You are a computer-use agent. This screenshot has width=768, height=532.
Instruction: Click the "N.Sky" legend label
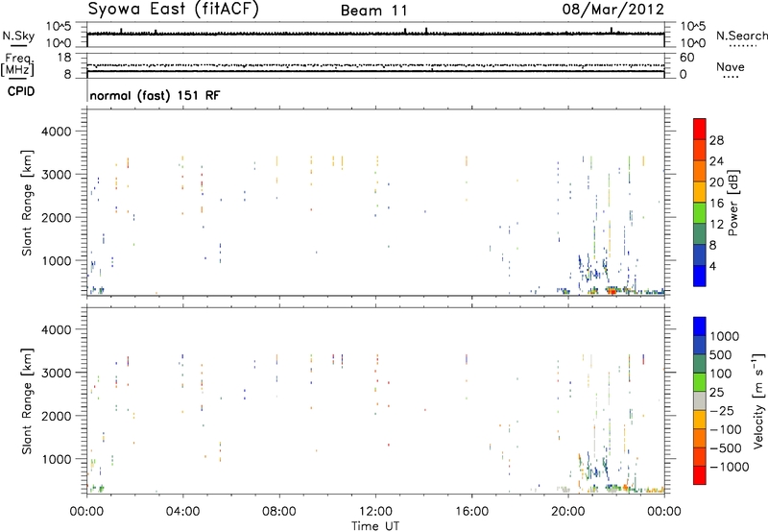(x=18, y=36)
